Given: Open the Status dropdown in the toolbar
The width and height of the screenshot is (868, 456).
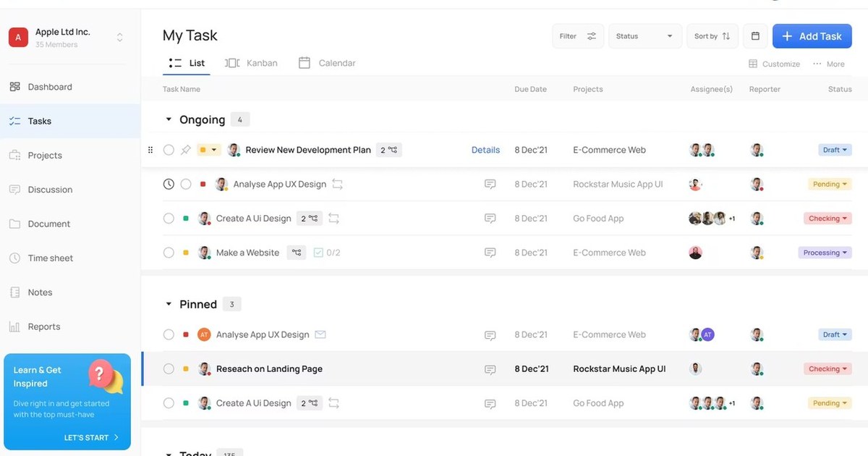Looking at the screenshot, I should pos(644,36).
